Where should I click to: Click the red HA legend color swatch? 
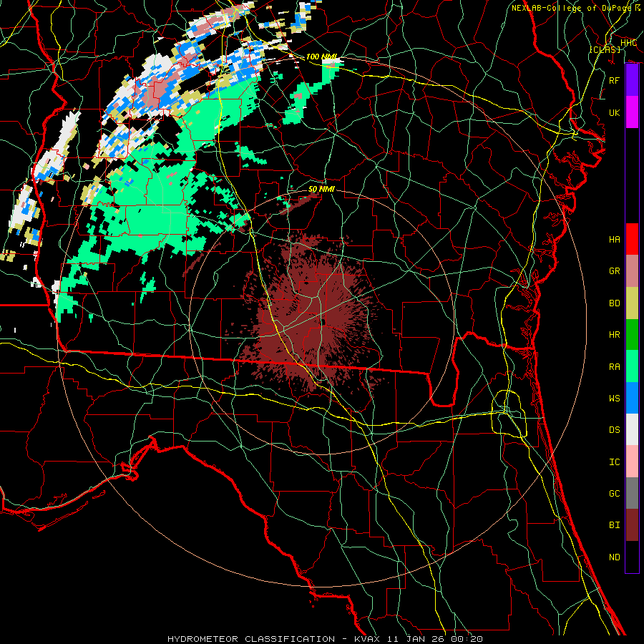pos(632,239)
